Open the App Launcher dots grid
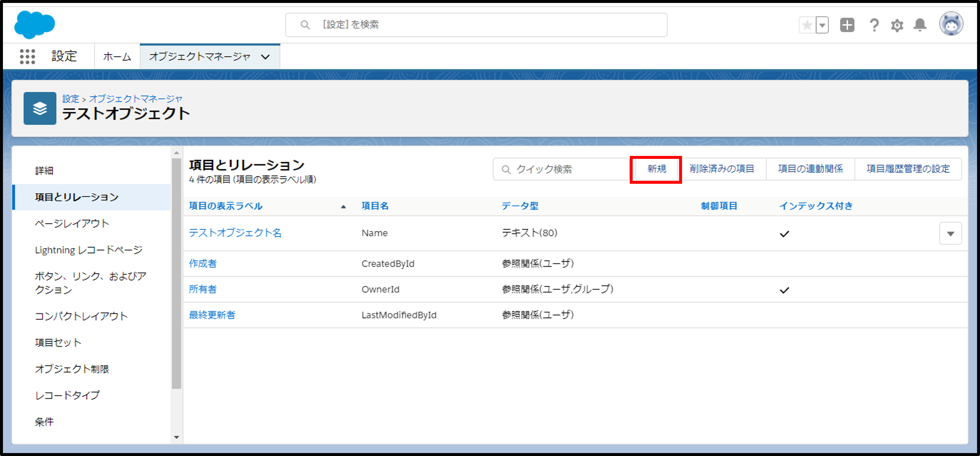 (27, 56)
